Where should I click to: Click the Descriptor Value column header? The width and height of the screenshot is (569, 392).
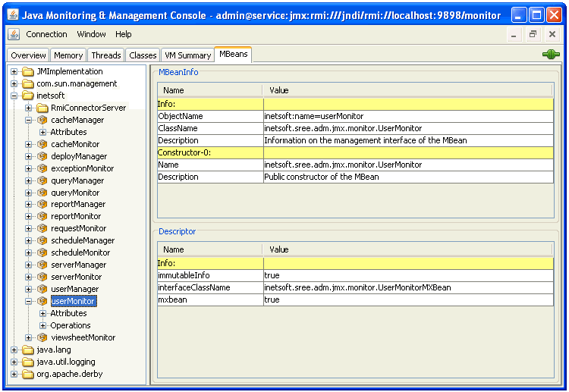(407, 249)
